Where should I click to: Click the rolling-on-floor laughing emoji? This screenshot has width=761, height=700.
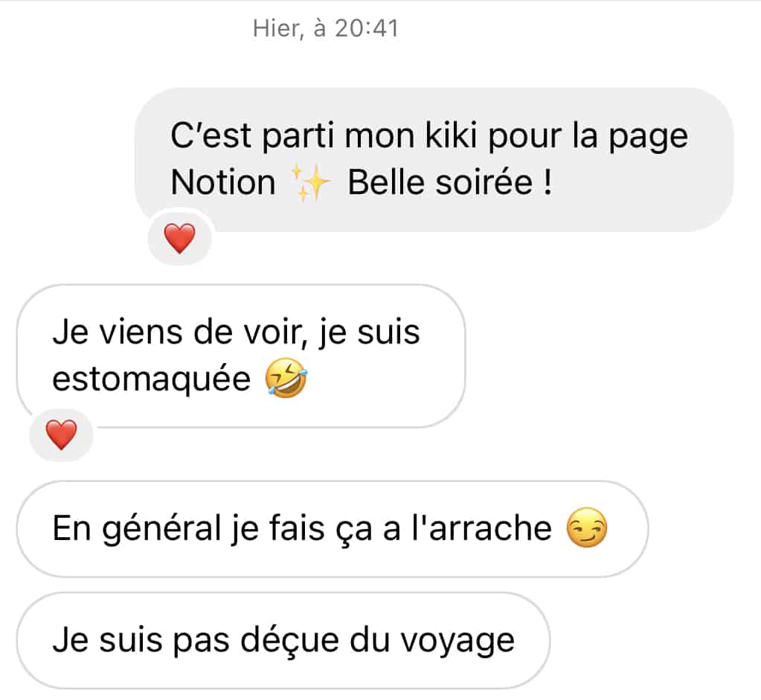pos(286,378)
